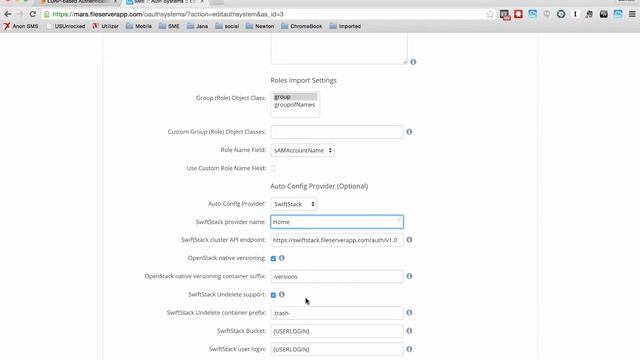Click the red extension icon in toolbar

pos(518,14)
